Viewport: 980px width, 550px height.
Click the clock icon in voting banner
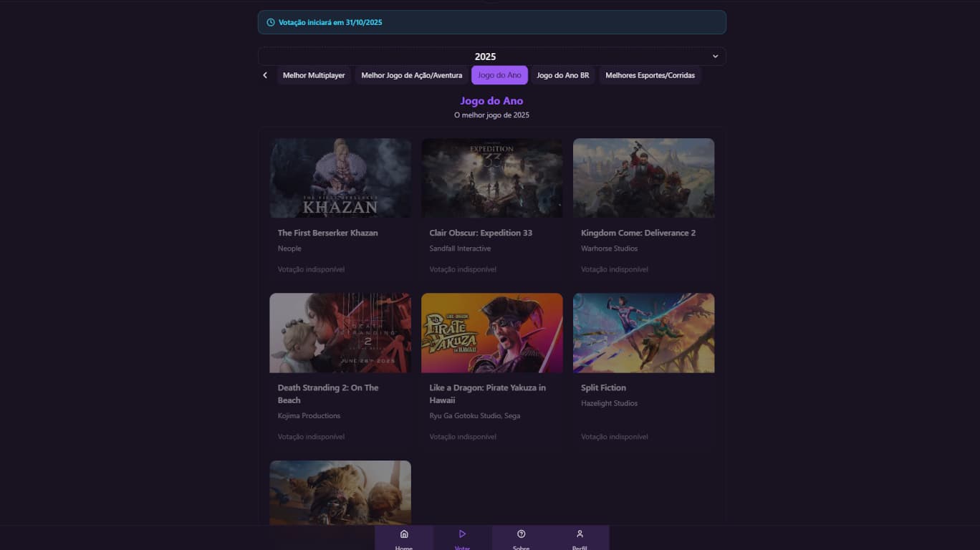pos(271,22)
